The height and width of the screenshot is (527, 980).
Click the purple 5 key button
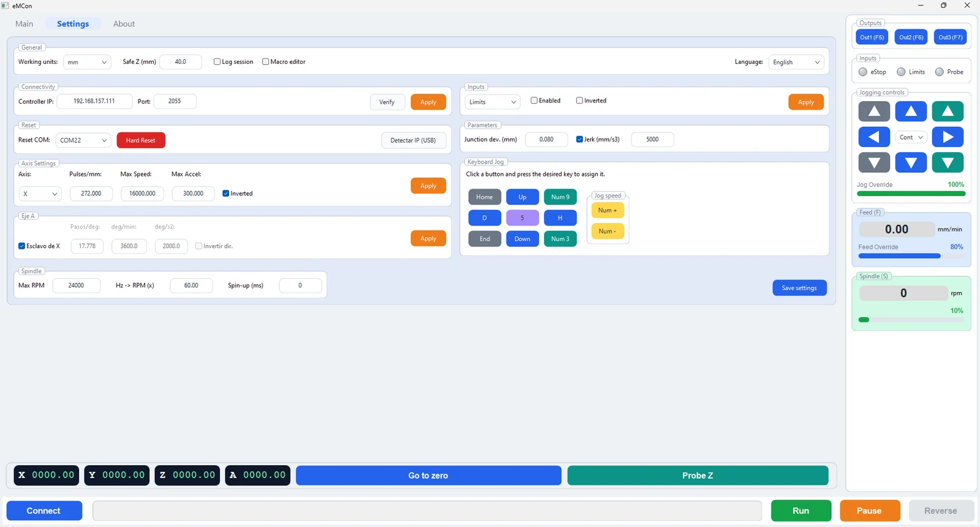[522, 218]
